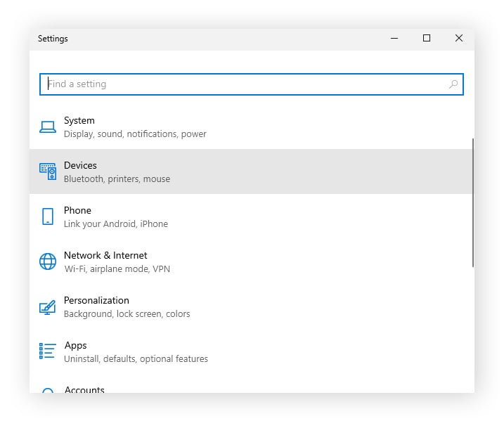
Task: Click the Network & Internet globe icon
Action: tap(48, 261)
